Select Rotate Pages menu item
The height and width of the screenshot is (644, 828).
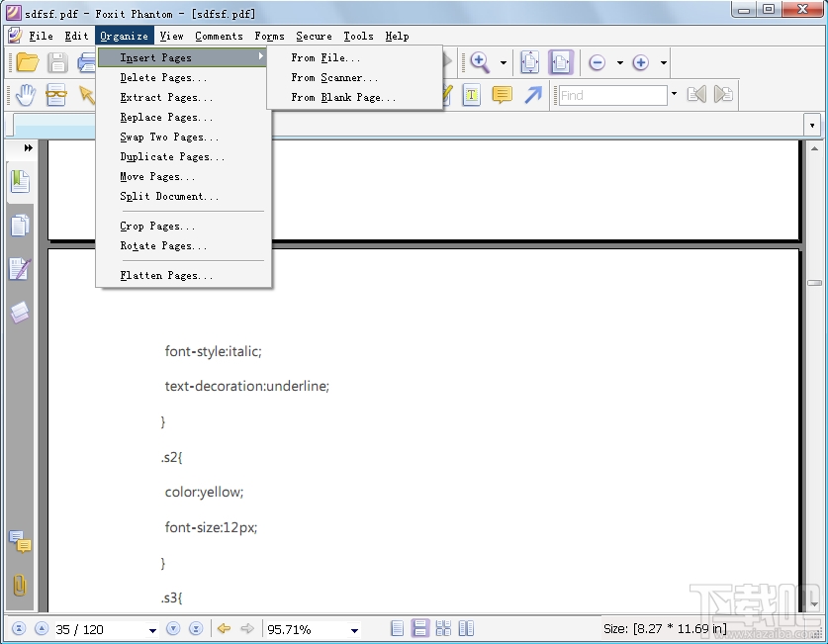pos(183,246)
